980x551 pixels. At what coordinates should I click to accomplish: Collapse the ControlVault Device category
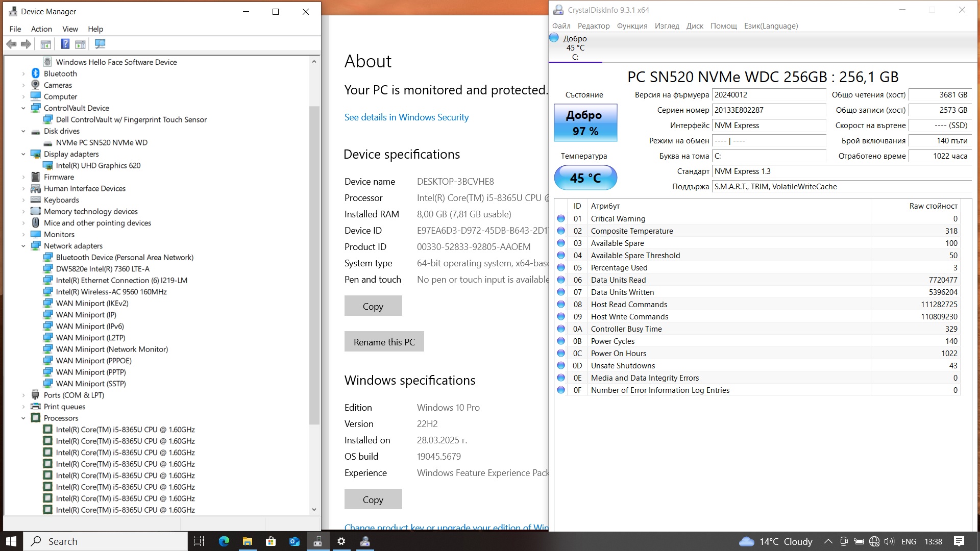(23, 108)
